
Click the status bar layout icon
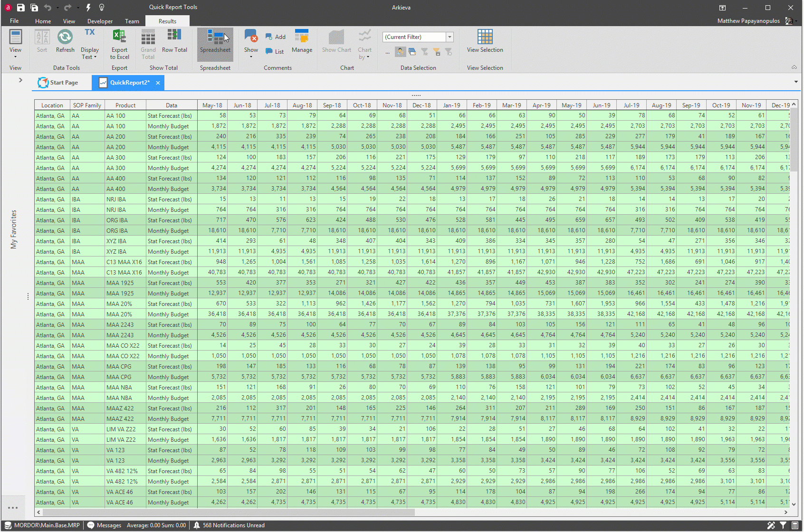[x=795, y=525]
